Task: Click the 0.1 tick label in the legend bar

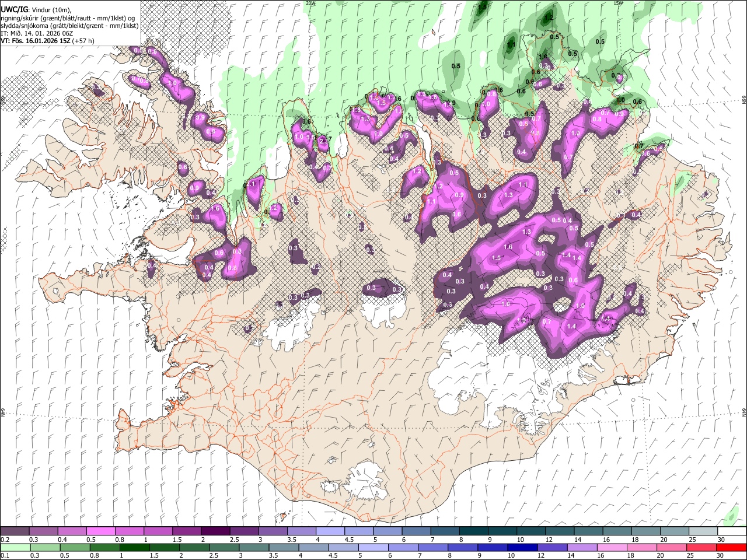Action: point(5,556)
